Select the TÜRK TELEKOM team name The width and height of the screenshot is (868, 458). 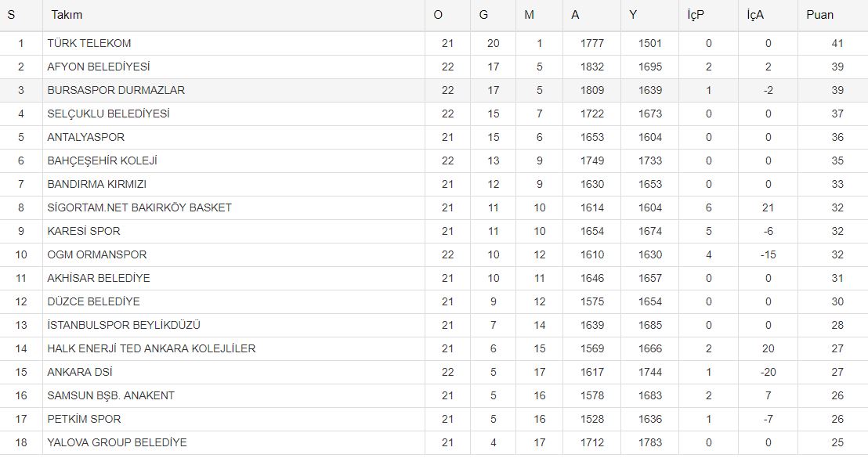pos(89,43)
